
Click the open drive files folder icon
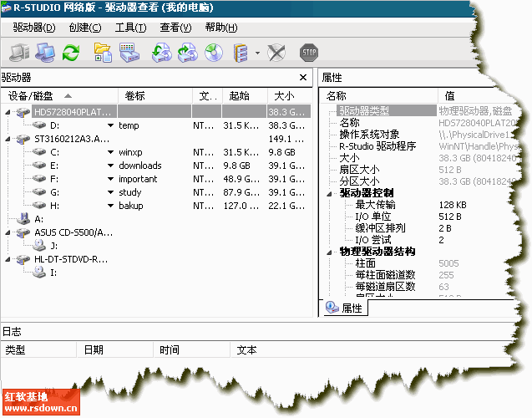(x=104, y=54)
